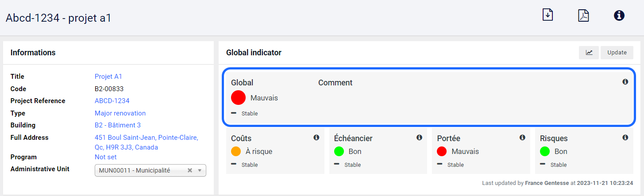Open the header info circle icon
This screenshot has height=196, width=644.
619,15
